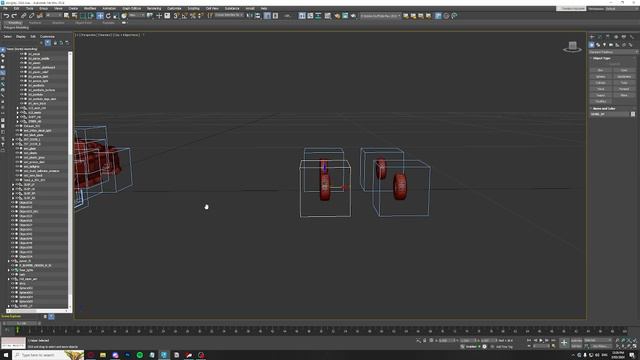
Task: Select the Select and Link tool
Action: tap(24, 16)
